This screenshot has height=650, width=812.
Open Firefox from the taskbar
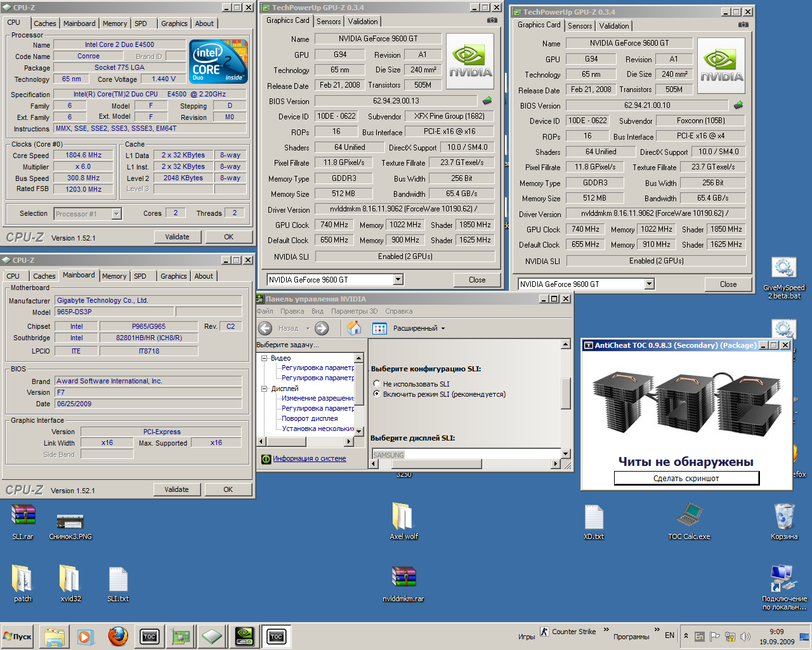(117, 636)
